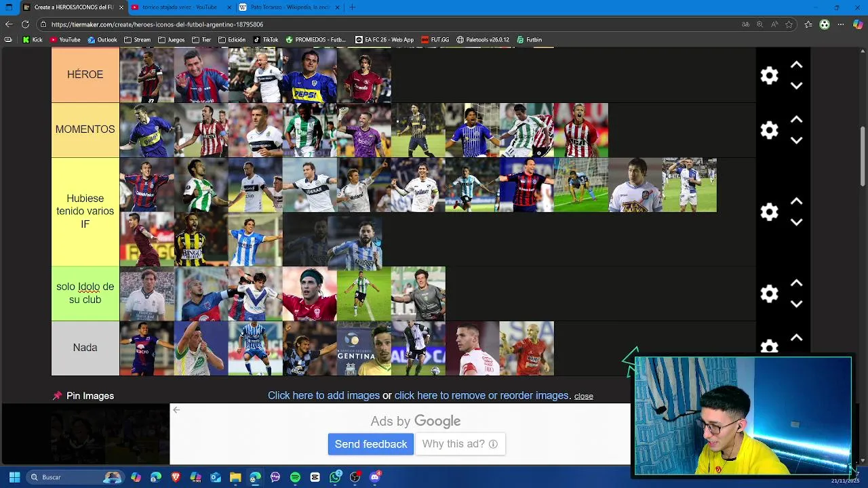Move solo Idolo de su club row down
Screen dimensions: 868x488
click(797, 304)
